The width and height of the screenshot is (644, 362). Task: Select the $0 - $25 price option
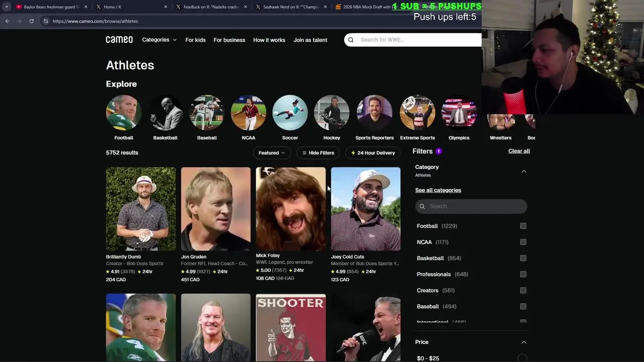522,358
